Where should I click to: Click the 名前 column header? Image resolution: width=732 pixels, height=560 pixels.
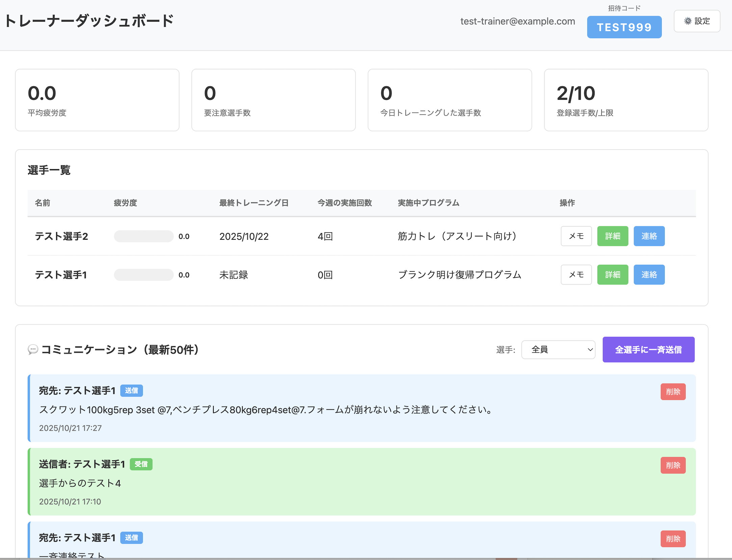tap(43, 203)
